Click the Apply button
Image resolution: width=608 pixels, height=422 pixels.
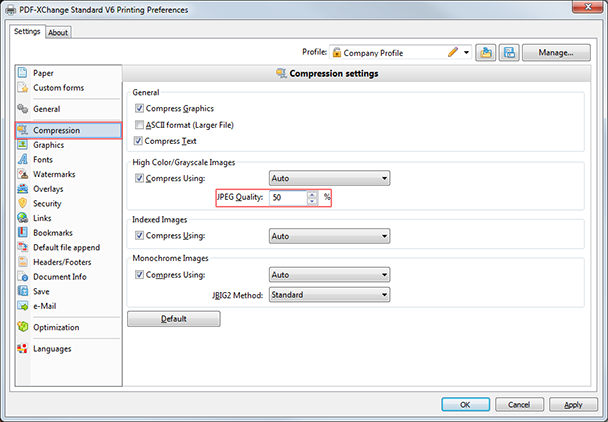(573, 405)
